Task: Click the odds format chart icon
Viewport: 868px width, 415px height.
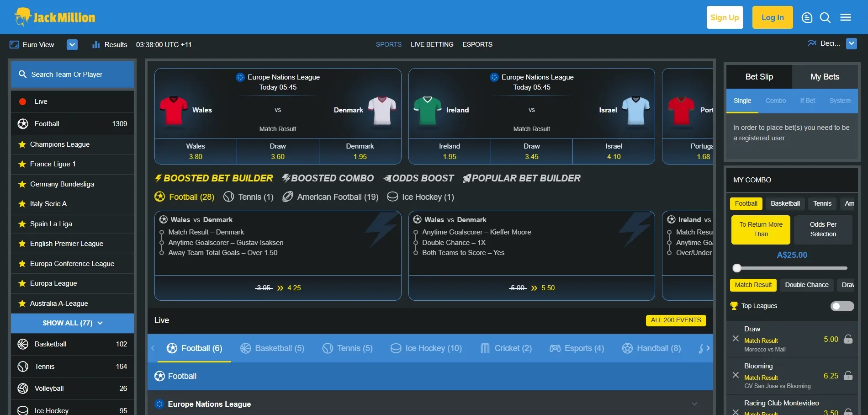Action: pyautogui.click(x=812, y=43)
